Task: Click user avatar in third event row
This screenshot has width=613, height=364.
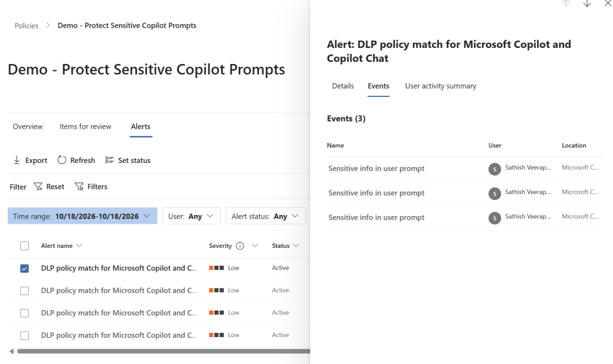Action: pyautogui.click(x=494, y=218)
